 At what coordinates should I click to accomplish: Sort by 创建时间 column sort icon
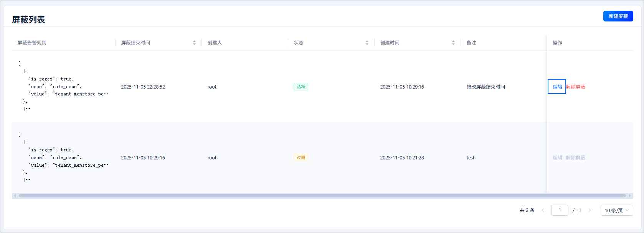[453, 43]
